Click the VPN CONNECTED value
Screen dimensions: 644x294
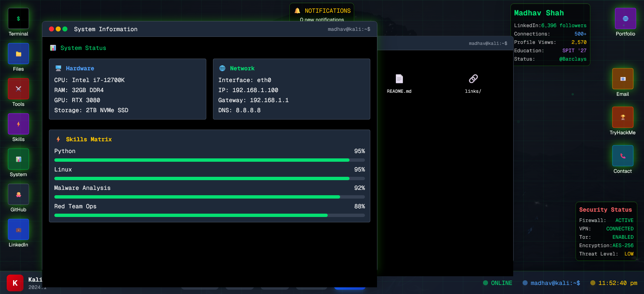620,229
